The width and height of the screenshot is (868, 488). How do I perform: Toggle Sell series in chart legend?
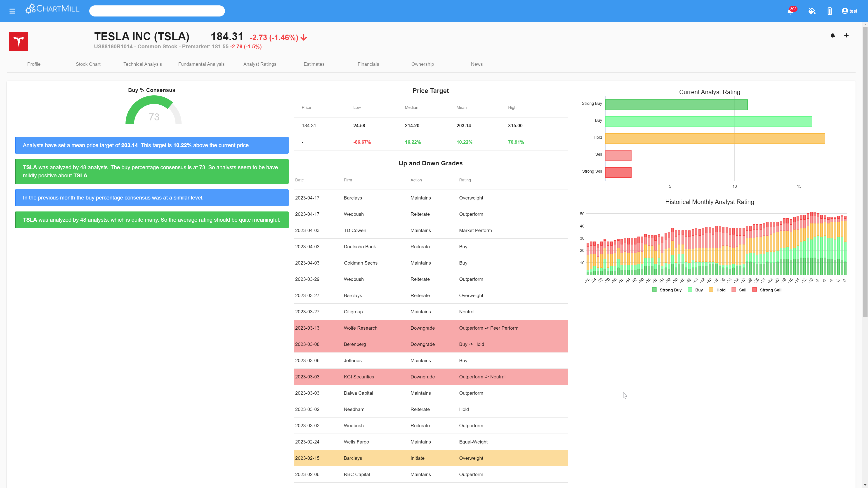click(739, 290)
